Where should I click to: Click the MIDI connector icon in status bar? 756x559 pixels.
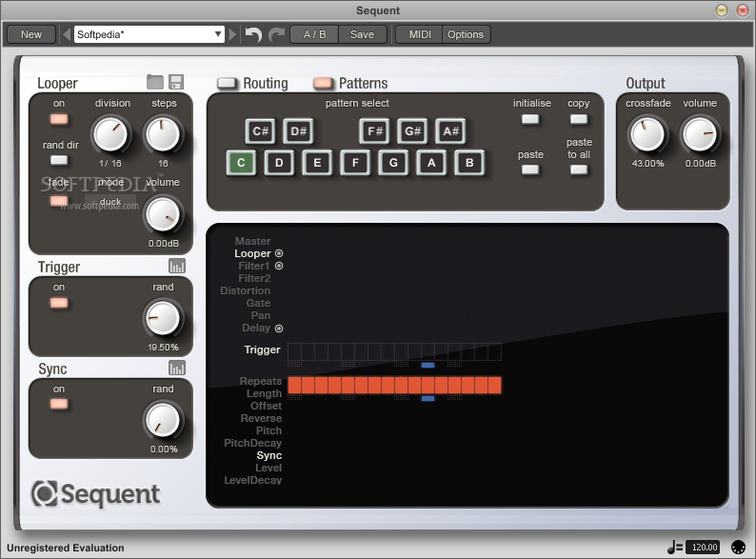(738, 547)
